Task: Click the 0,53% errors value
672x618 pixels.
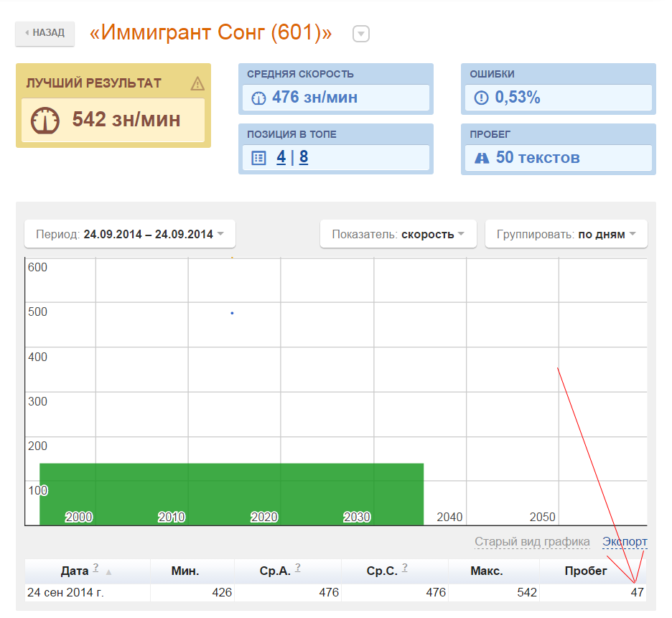Action: (x=518, y=98)
